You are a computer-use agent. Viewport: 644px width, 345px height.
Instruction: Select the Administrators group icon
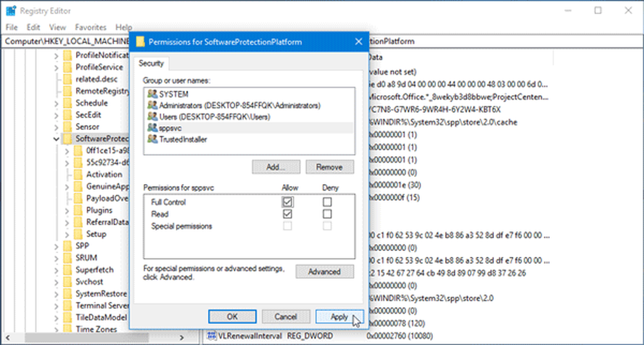click(x=152, y=106)
